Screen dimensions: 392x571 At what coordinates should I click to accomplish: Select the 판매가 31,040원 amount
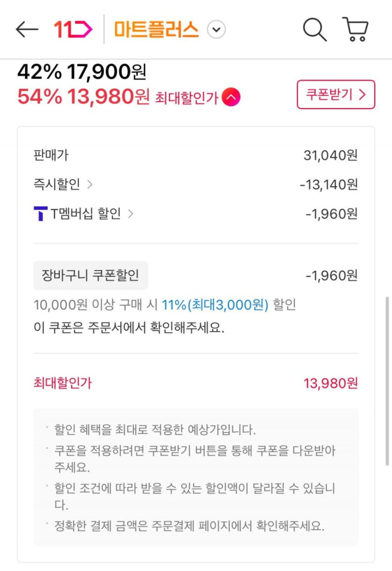point(331,156)
